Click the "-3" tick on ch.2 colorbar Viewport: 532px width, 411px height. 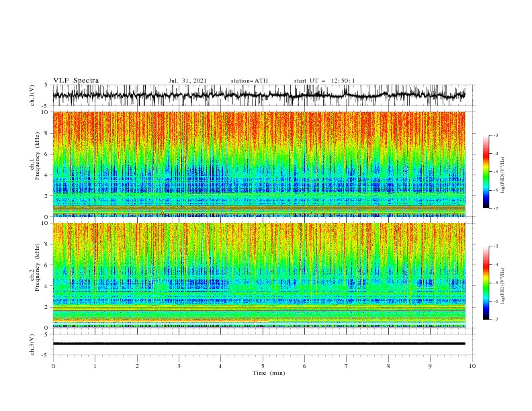pos(496,246)
